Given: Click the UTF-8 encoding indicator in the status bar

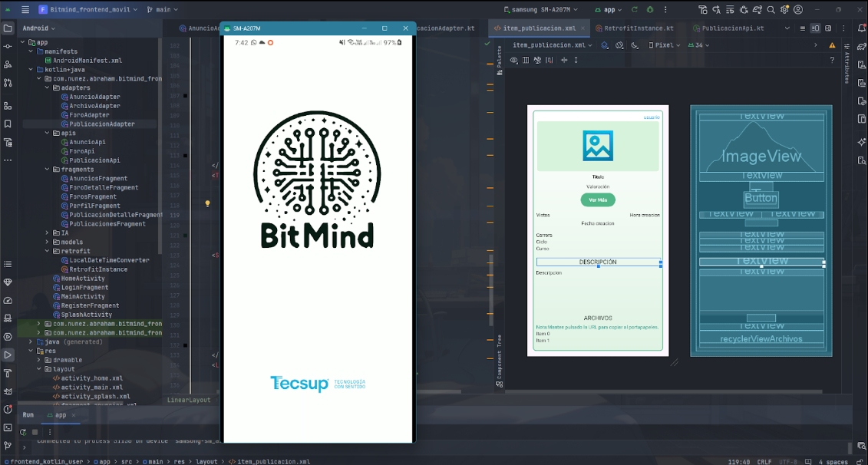Looking at the screenshot, I should pos(788,461).
